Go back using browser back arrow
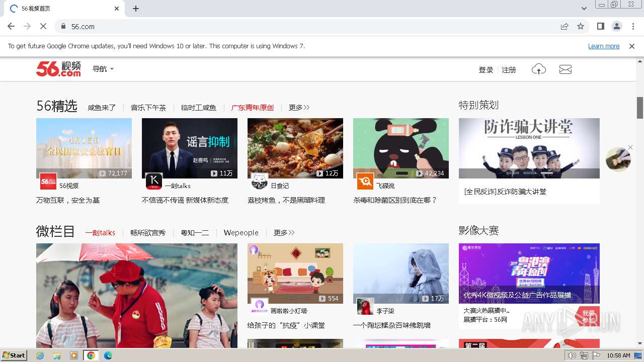644x362 pixels. (x=11, y=26)
